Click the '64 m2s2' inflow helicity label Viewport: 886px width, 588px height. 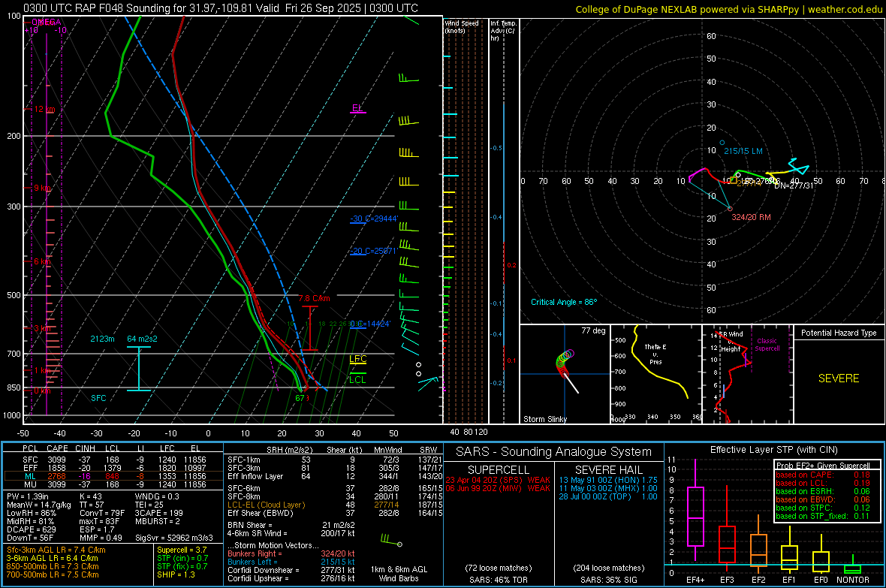[143, 339]
